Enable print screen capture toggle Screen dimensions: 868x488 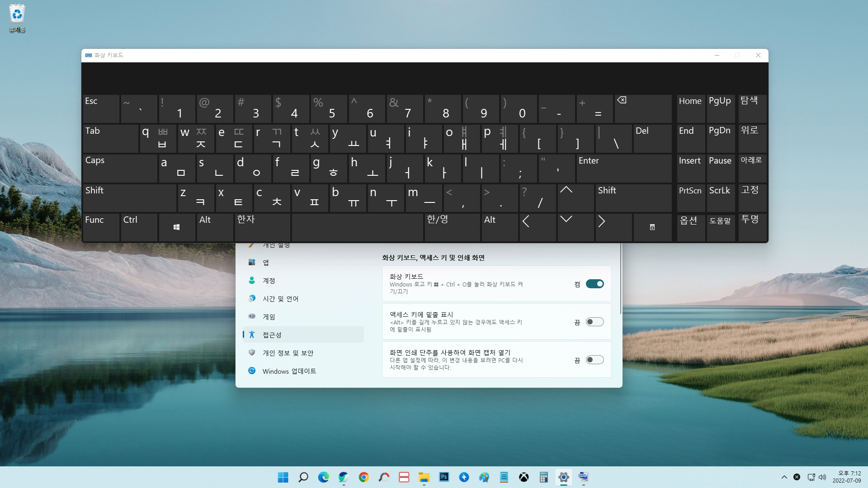(x=594, y=360)
